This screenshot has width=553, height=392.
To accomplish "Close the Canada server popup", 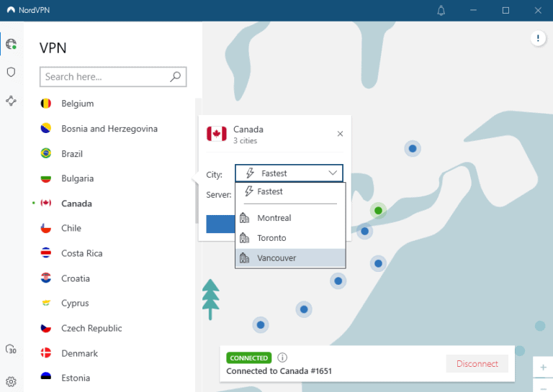I will pyautogui.click(x=340, y=134).
